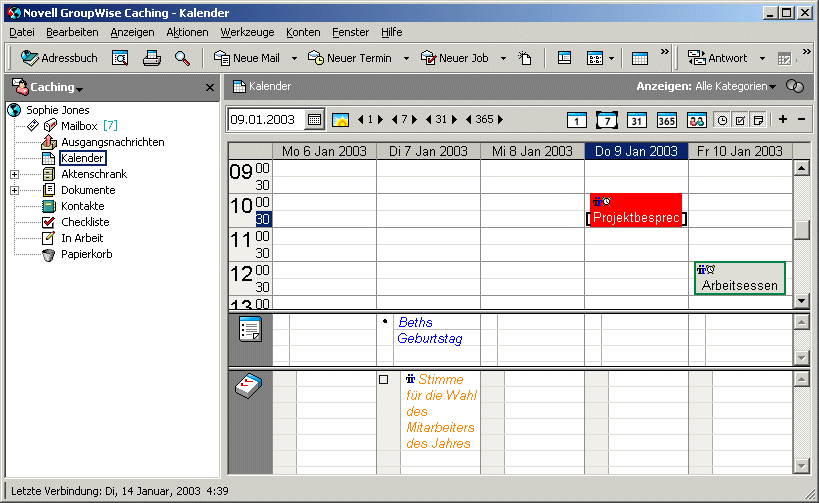Viewport: 819px width, 503px height.
Task: Create a new task with Neuer Job
Action: point(454,58)
